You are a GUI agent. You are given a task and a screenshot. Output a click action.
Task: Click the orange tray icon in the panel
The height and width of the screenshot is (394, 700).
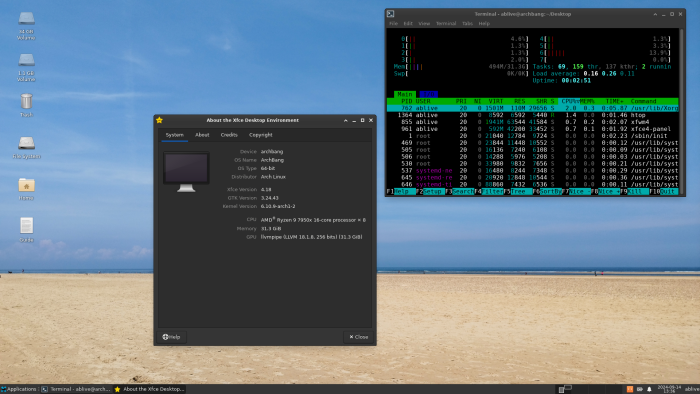629,389
